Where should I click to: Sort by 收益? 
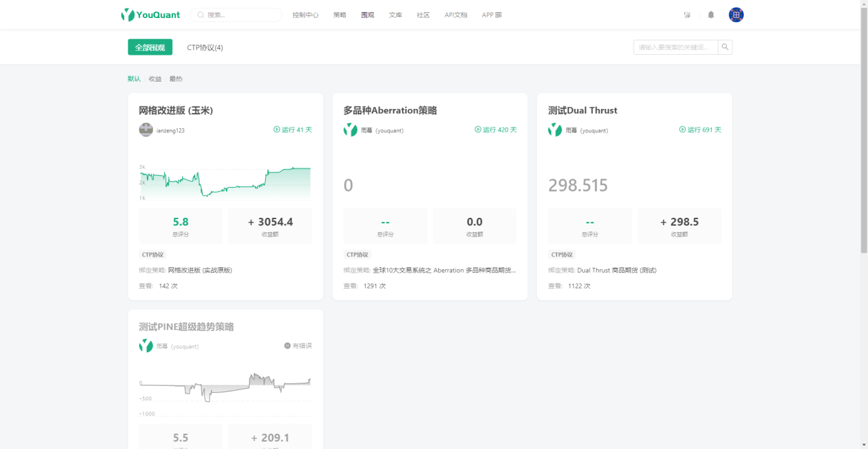tap(155, 79)
